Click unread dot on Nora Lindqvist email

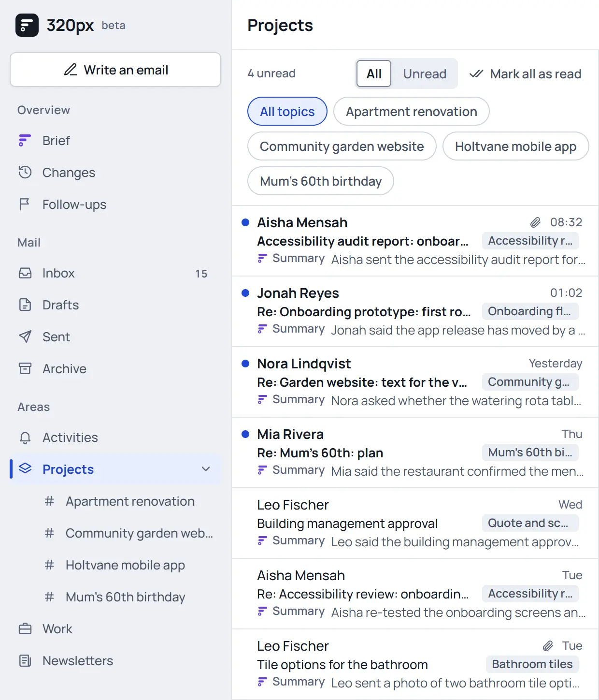[x=245, y=364]
